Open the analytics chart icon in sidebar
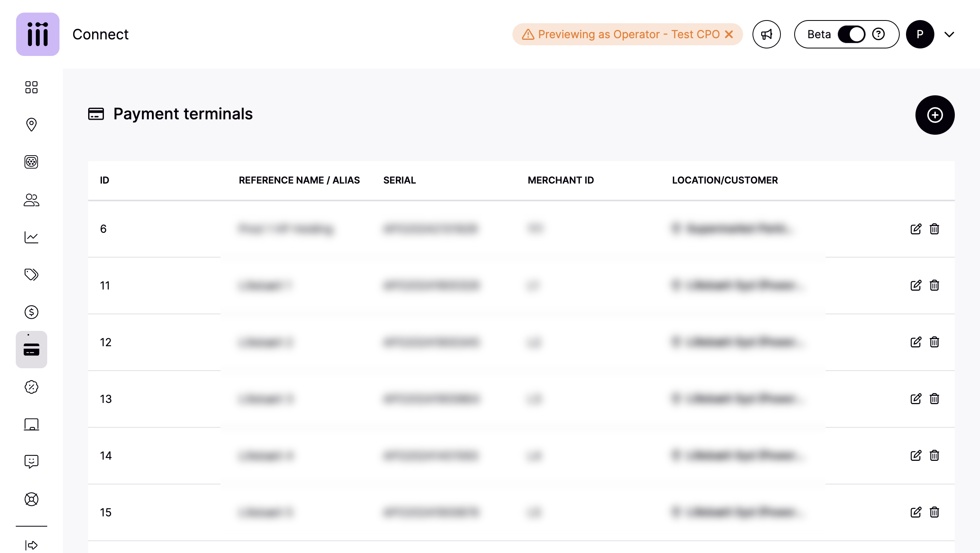Viewport: 980px width, 553px height. (31, 237)
